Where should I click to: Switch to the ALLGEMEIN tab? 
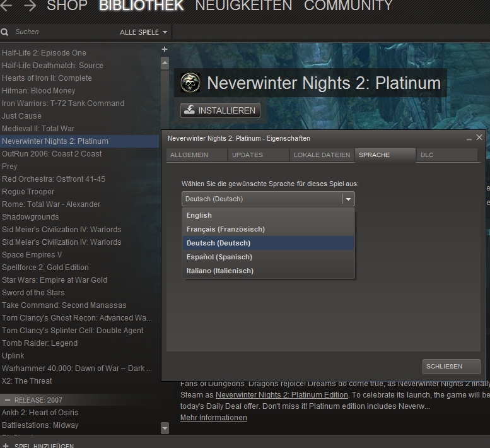pos(197,155)
